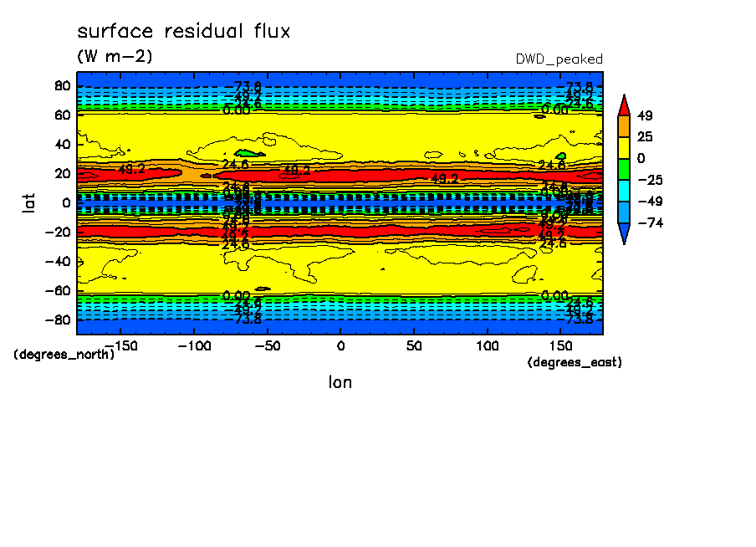This screenshot has height=547, width=756.
Task: Pick the yellow colorbar segment between 0 and 25
Action: pos(624,147)
